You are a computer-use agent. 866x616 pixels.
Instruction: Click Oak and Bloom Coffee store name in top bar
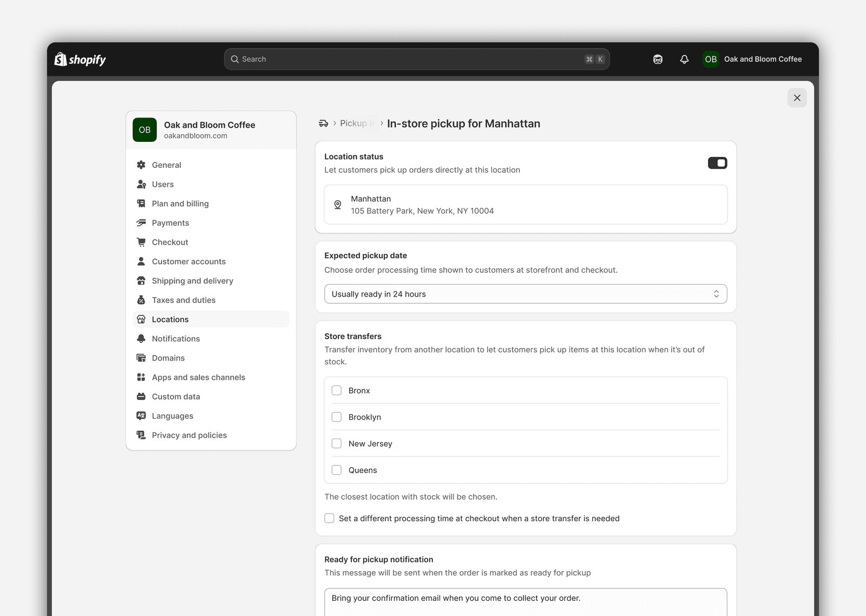763,60
